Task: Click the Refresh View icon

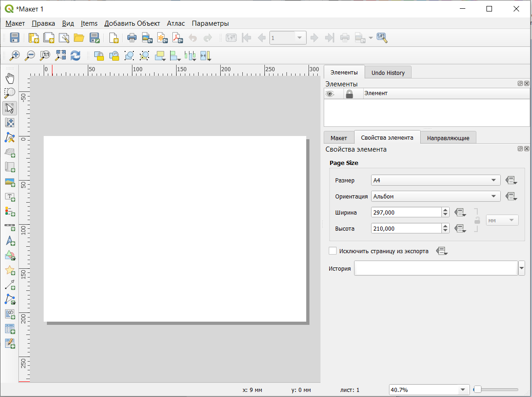Action: pos(75,56)
